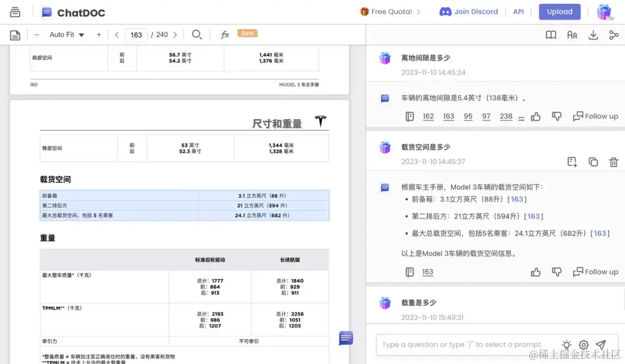Delete the 载货空间 question
The width and height of the screenshot is (625, 364).
click(613, 162)
